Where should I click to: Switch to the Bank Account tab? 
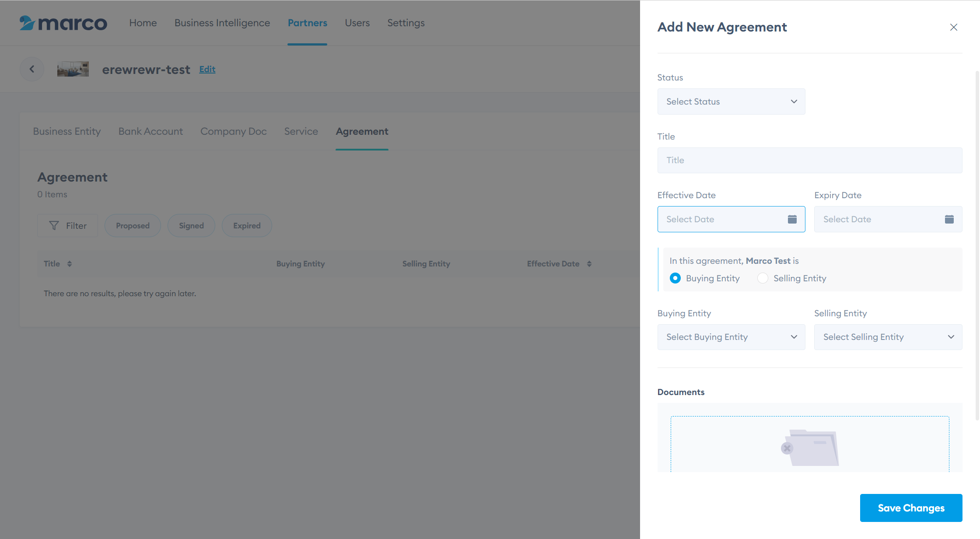(150, 131)
